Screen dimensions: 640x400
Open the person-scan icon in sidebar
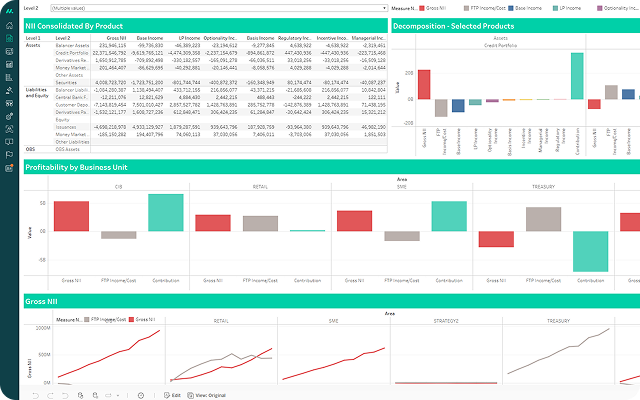pyautogui.click(x=9, y=129)
